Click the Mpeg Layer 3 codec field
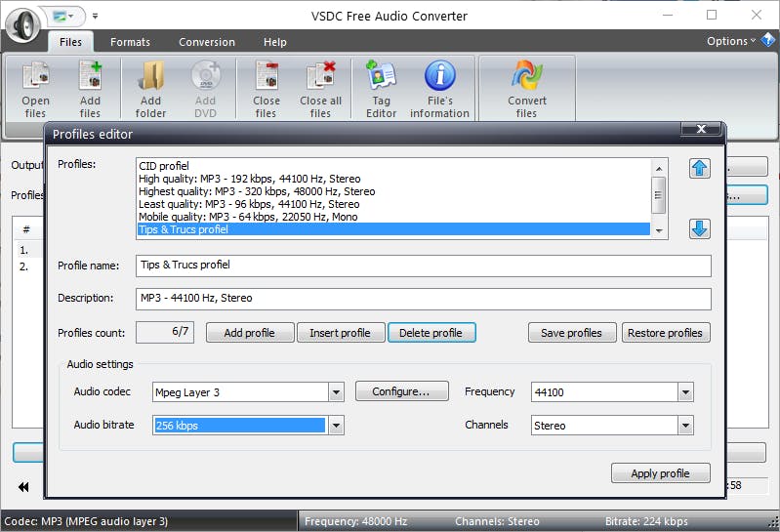 [241, 392]
